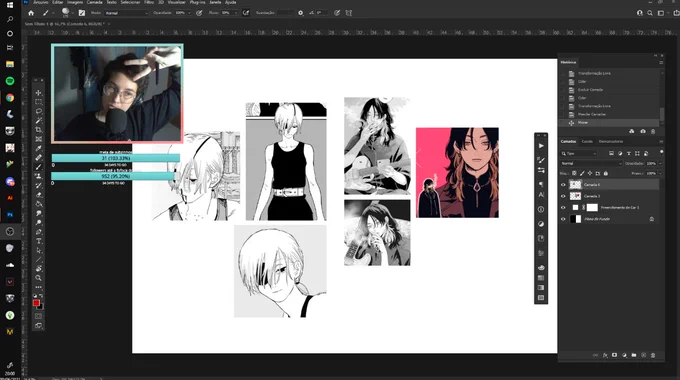This screenshot has height=380, width=680.
Task: Go to Photoshop Home screen
Action: point(31,13)
